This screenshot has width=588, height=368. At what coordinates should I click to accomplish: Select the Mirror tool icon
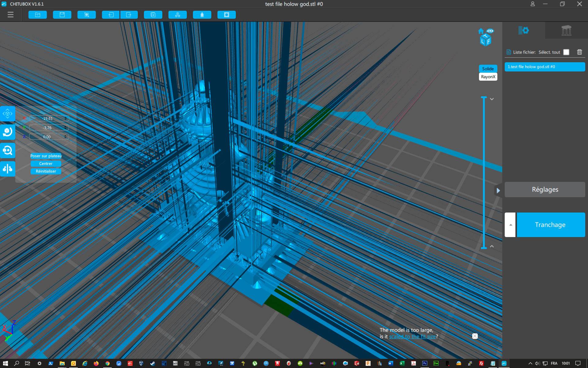pos(7,169)
